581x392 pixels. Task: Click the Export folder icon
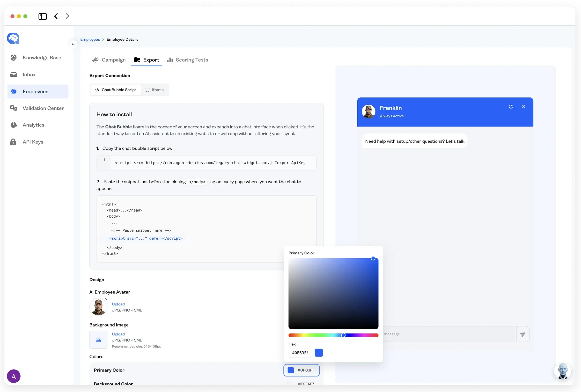click(x=137, y=60)
